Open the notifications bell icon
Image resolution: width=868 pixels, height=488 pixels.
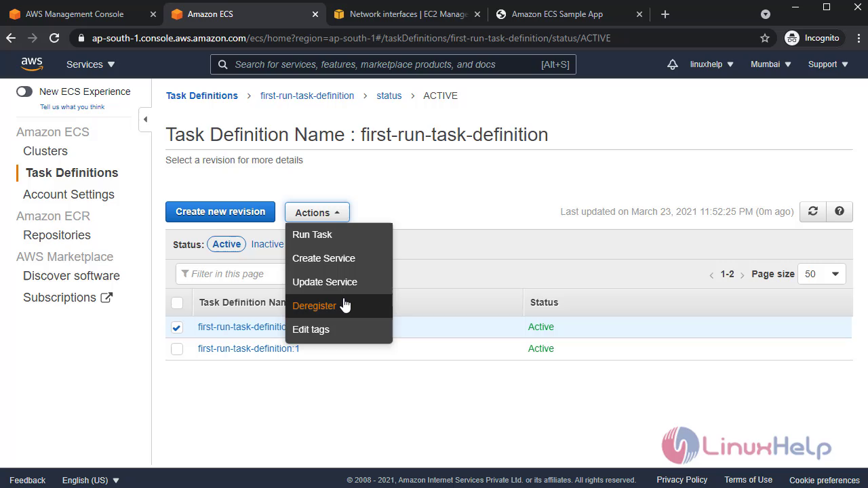pyautogui.click(x=673, y=64)
